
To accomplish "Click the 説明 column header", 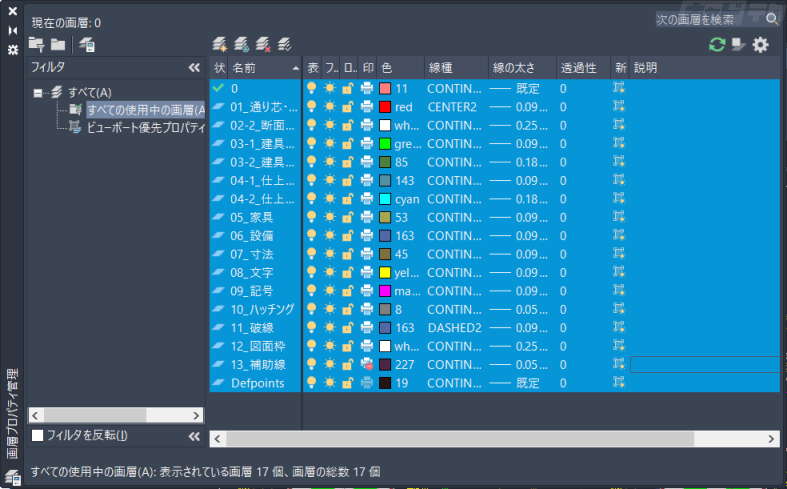I will click(705, 68).
